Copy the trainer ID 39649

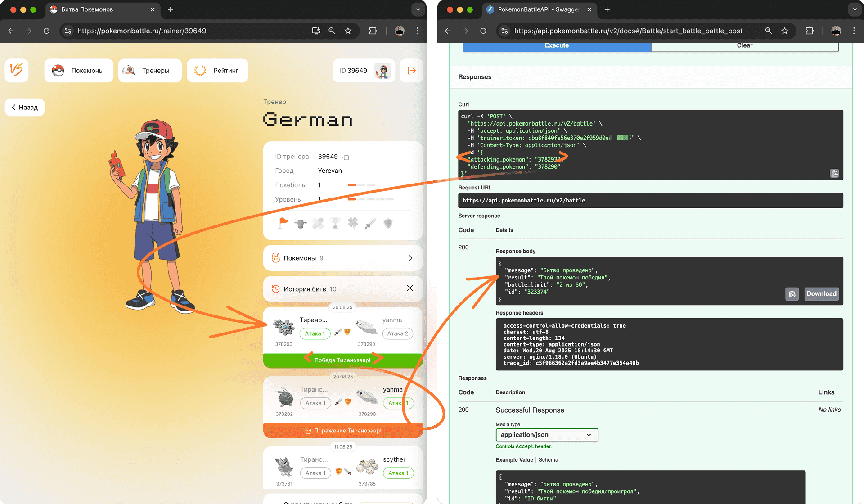345,157
